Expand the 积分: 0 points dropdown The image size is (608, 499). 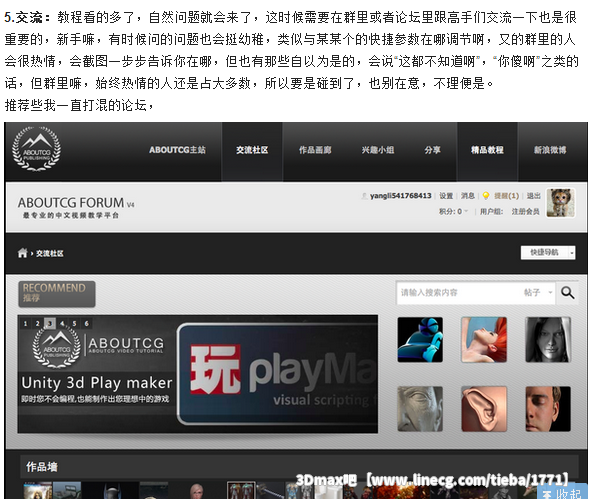(x=453, y=211)
